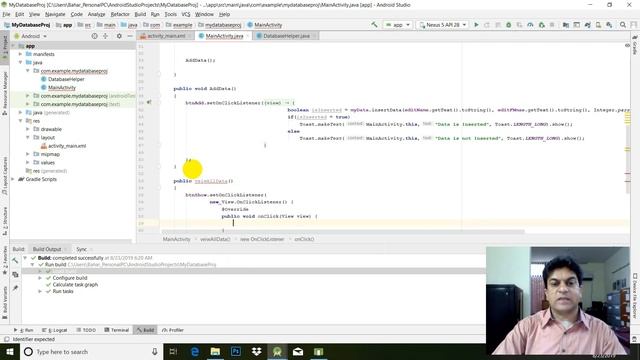The height and width of the screenshot is (360, 640).
Task: Collapse the java folder node
Action: click(x=20, y=62)
